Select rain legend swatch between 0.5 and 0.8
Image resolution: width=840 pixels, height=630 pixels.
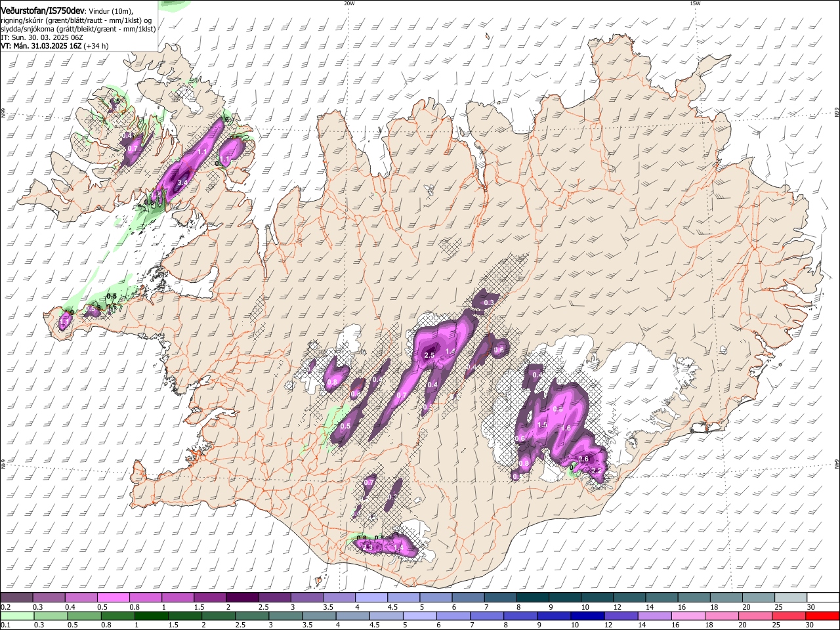pos(83,616)
